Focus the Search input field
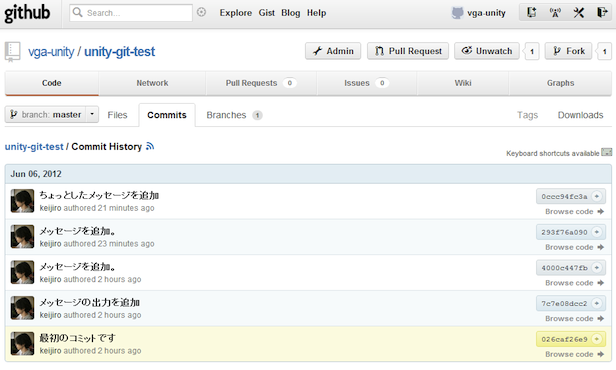 click(x=131, y=13)
